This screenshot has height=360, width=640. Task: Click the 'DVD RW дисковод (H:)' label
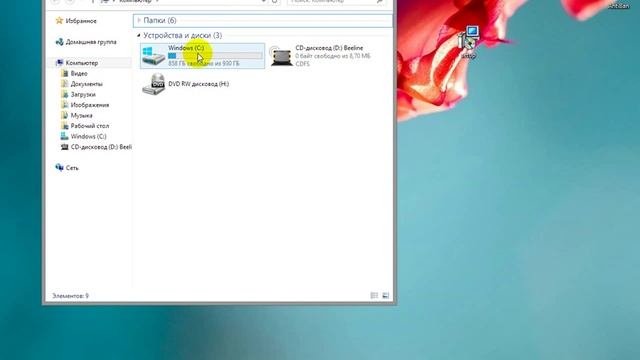click(198, 84)
